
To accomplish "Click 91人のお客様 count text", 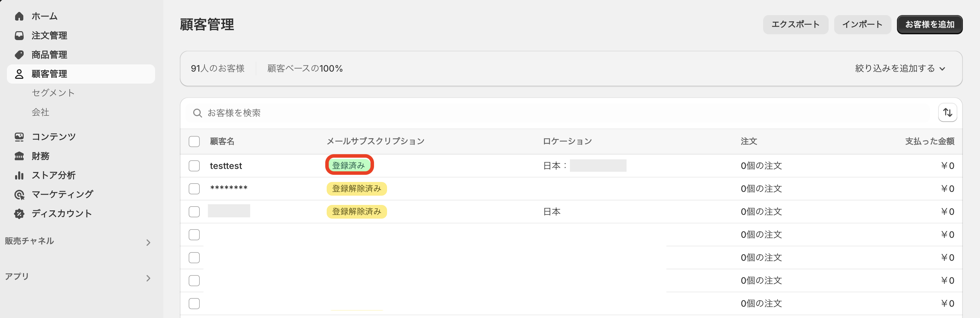I will pyautogui.click(x=218, y=69).
